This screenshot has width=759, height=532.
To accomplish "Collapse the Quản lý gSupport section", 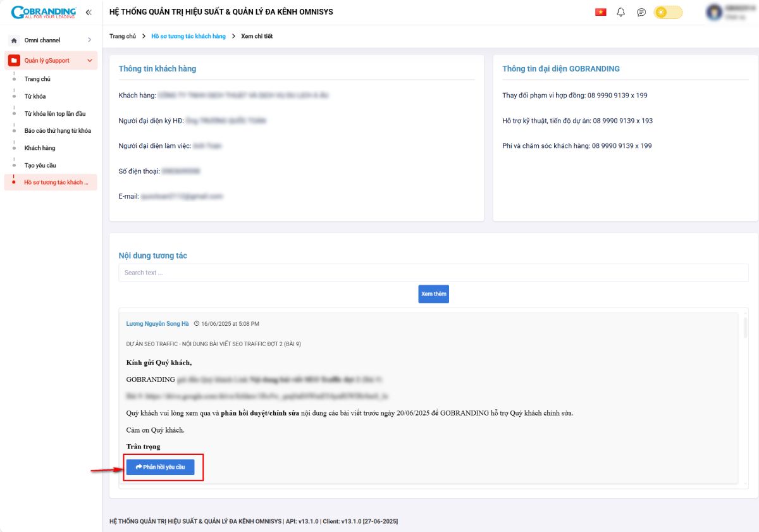I will pos(89,61).
